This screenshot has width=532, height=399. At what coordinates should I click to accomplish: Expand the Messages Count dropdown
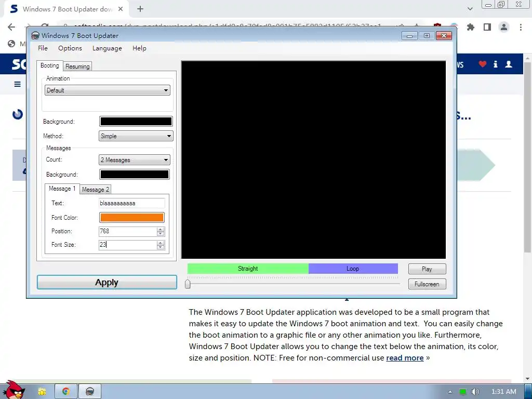pos(135,160)
